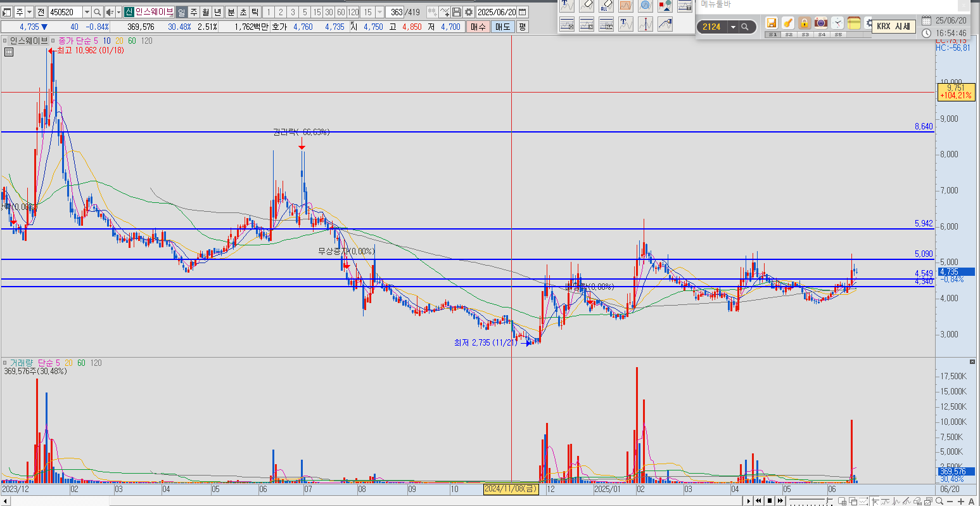The image size is (980, 506).
Task: Open the 주 market type dropdown arrow
Action: 29,12
